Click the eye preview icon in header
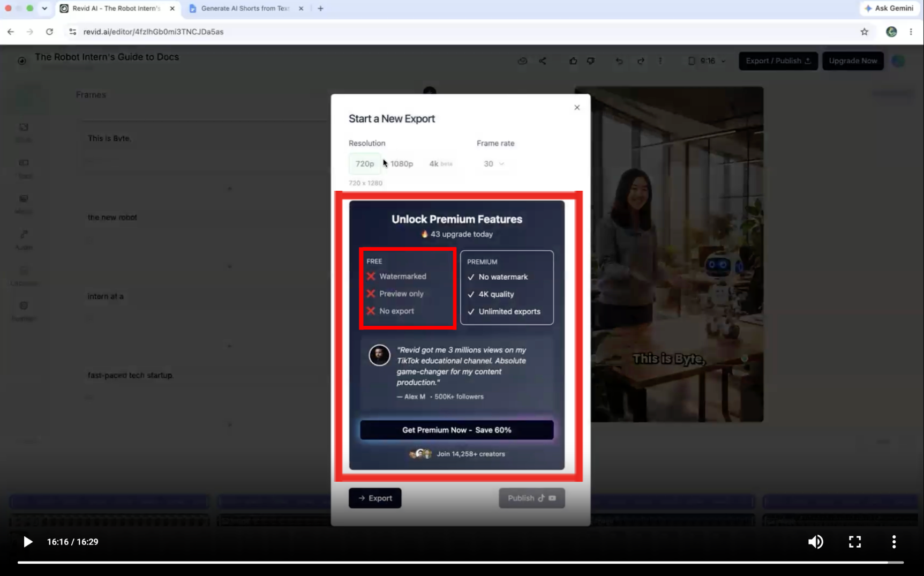Screen dimensions: 924x576 [522, 61]
